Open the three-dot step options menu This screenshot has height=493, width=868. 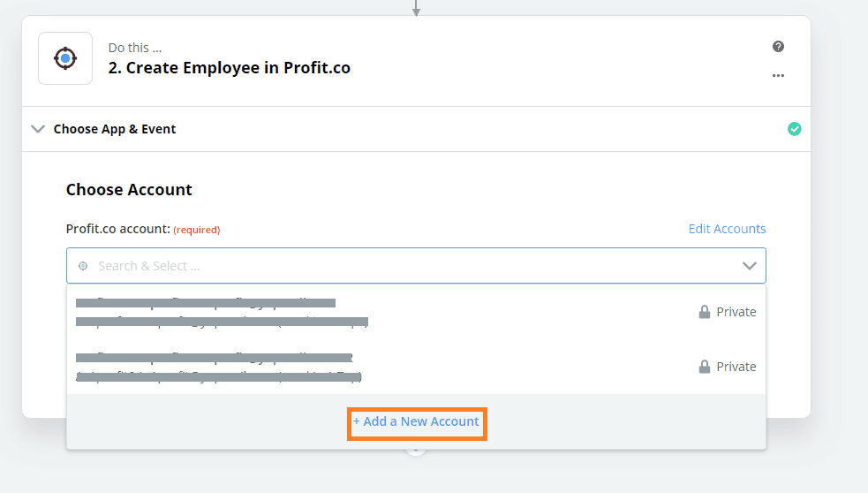778,75
